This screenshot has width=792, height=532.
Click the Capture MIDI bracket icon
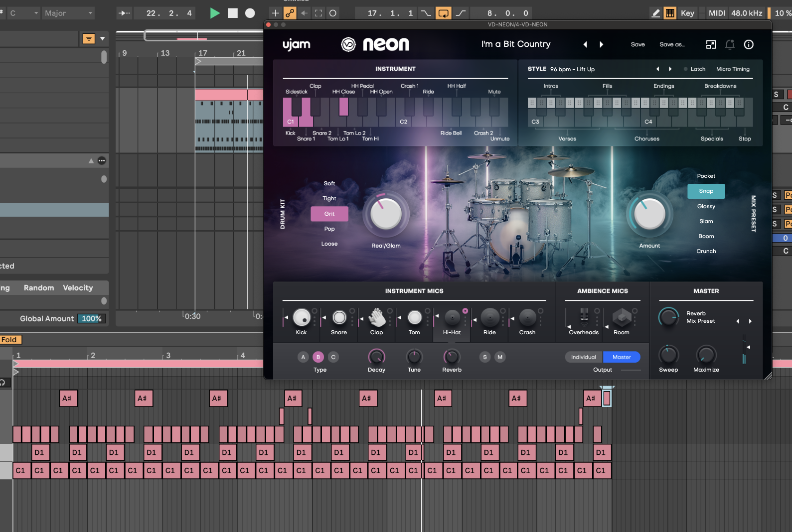point(318,13)
